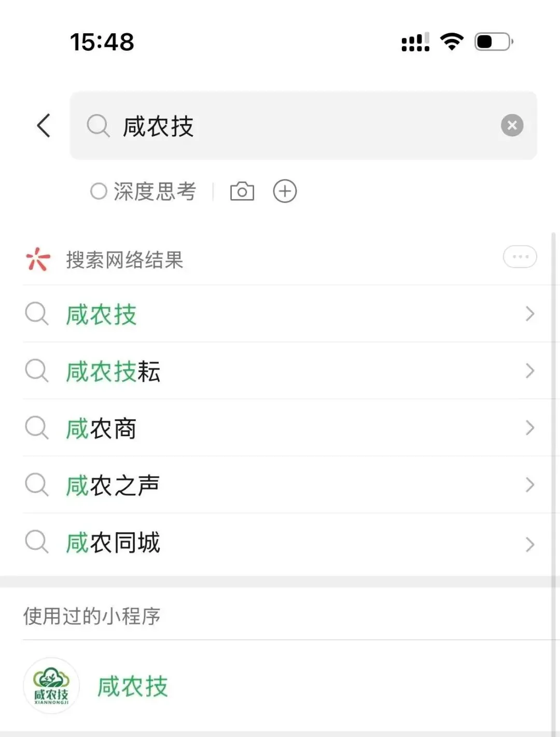Expand the 咸农技 suggestion chevron

pos(529,314)
